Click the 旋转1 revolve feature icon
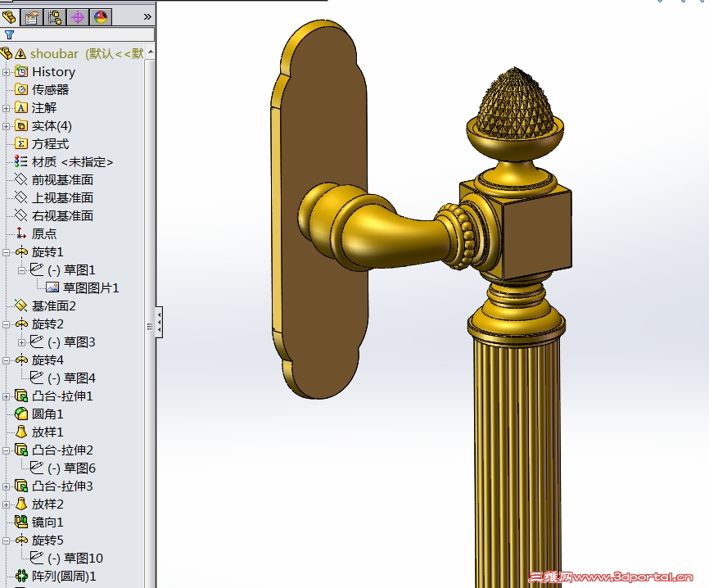Screen dimensions: 709x588 (x=21, y=251)
